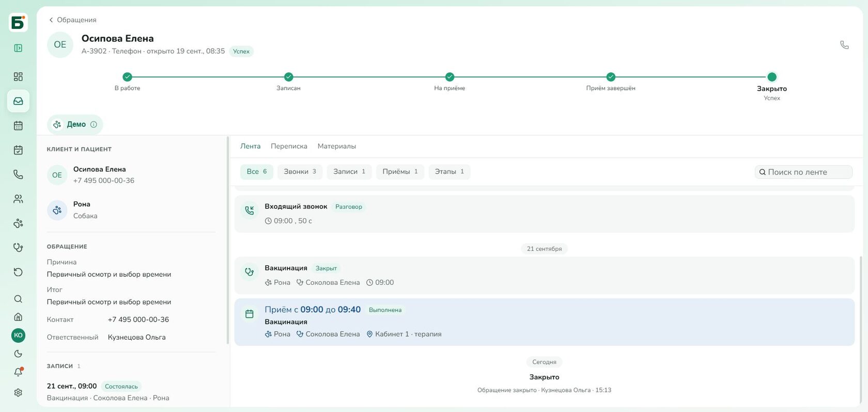Switch to the Материалы tab
Image resolution: width=868 pixels, height=412 pixels.
coord(337,146)
